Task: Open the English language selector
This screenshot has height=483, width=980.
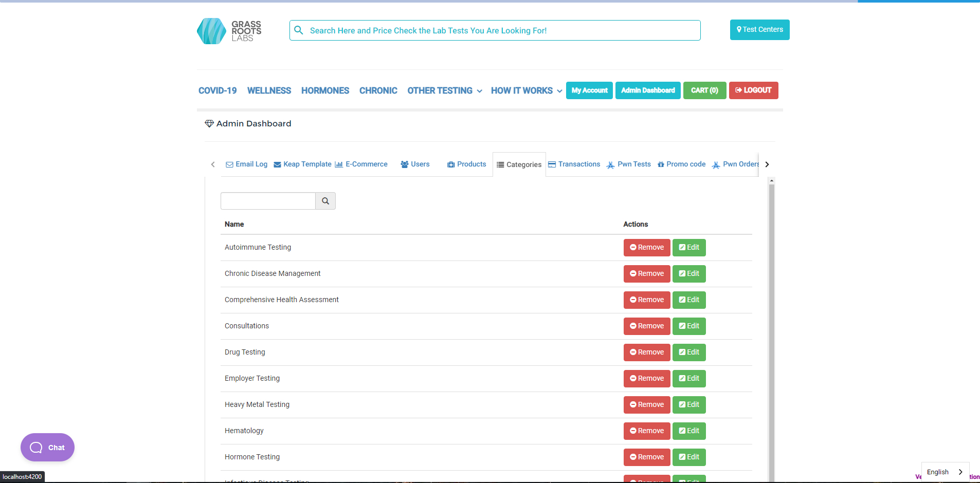Action: (x=945, y=472)
